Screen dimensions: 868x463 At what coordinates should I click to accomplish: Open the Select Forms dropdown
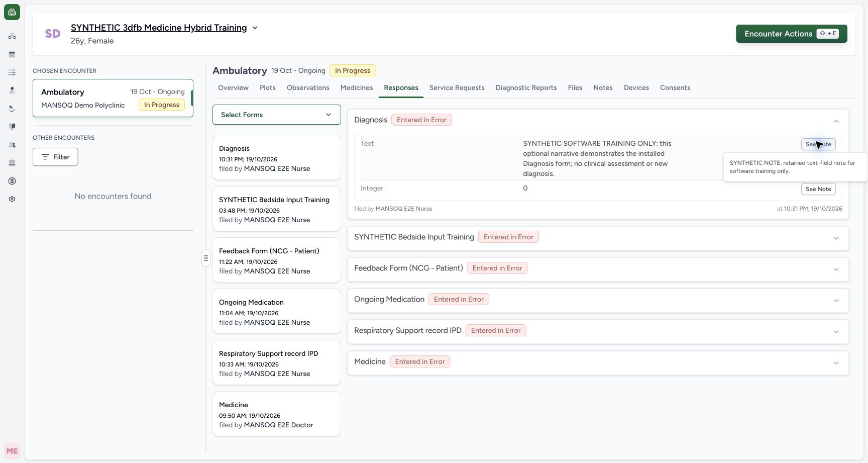pyautogui.click(x=277, y=115)
